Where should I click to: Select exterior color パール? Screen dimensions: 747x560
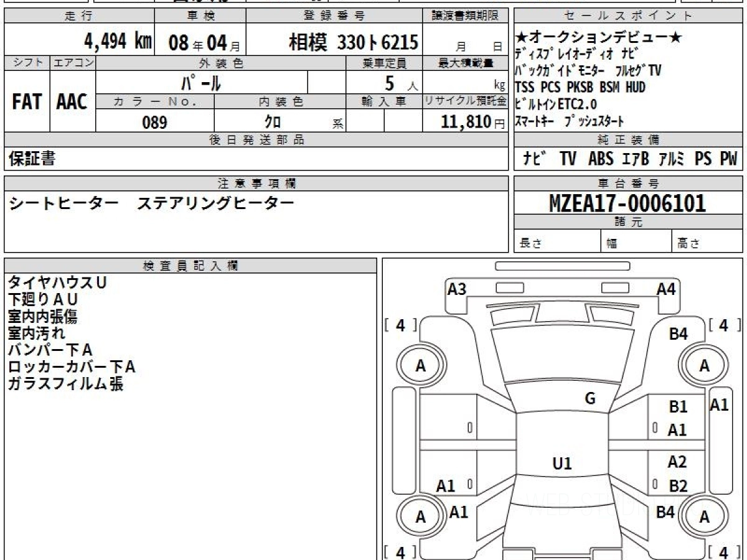pyautogui.click(x=200, y=82)
